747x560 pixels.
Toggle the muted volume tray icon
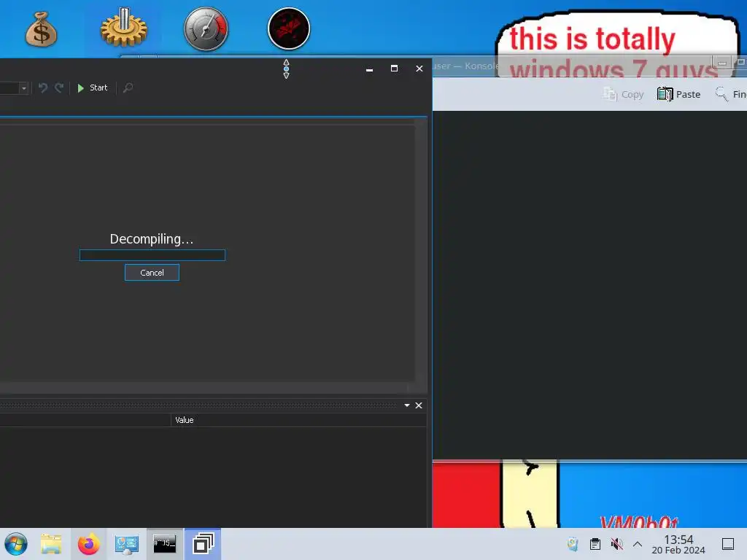[617, 544]
